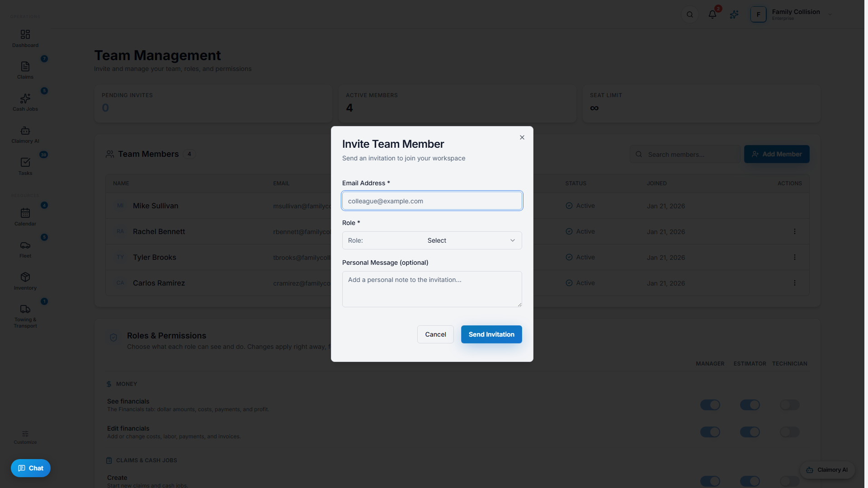Open Claims in the sidebar

point(25,70)
